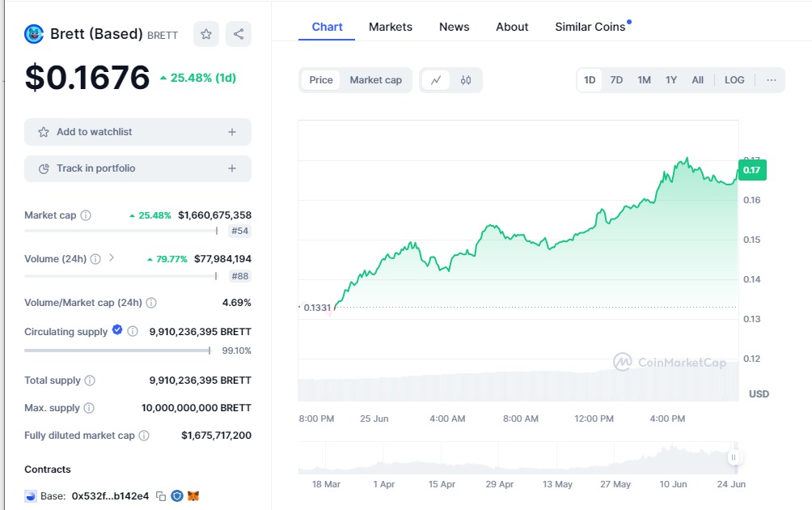Viewport: 812px width, 510px height.
Task: Open the Markets tab
Action: point(391,27)
